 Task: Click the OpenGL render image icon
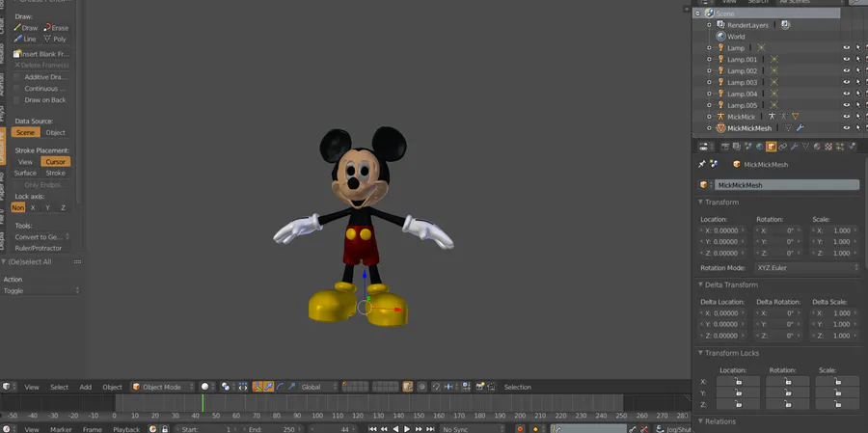[x=479, y=387]
